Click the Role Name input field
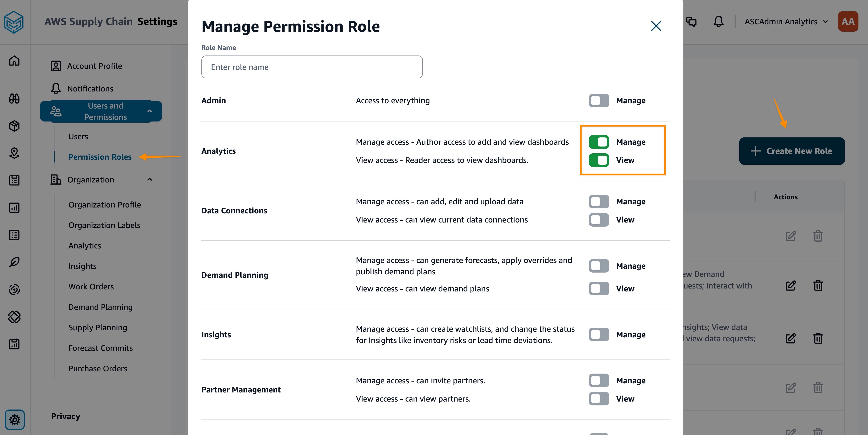This screenshot has width=868, height=435. pyautogui.click(x=312, y=67)
